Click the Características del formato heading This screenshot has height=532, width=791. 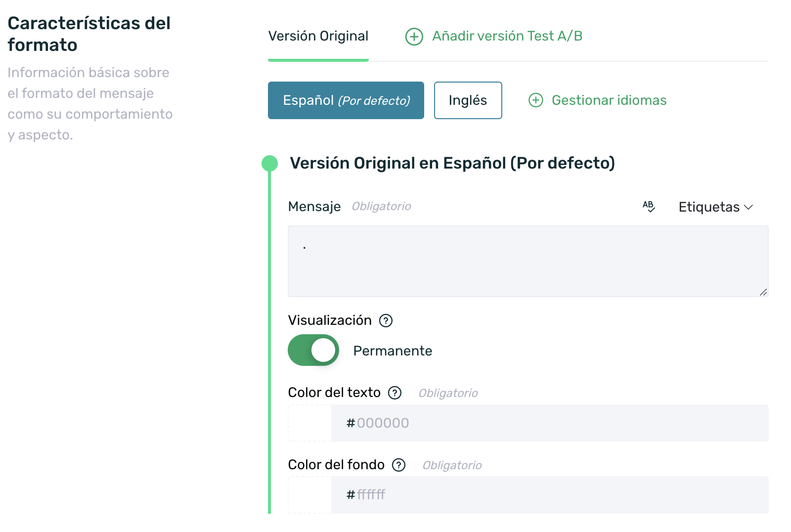tap(89, 34)
